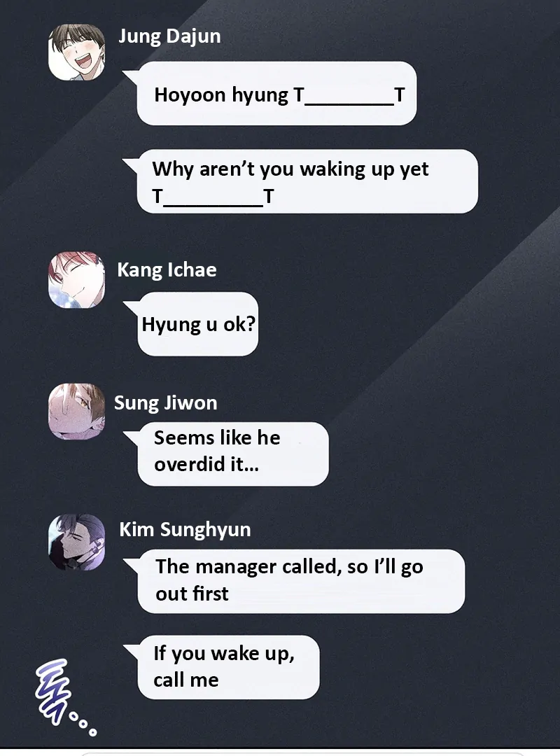Tap Kang Ichae's profile picture
560x756 pixels.
(77, 279)
